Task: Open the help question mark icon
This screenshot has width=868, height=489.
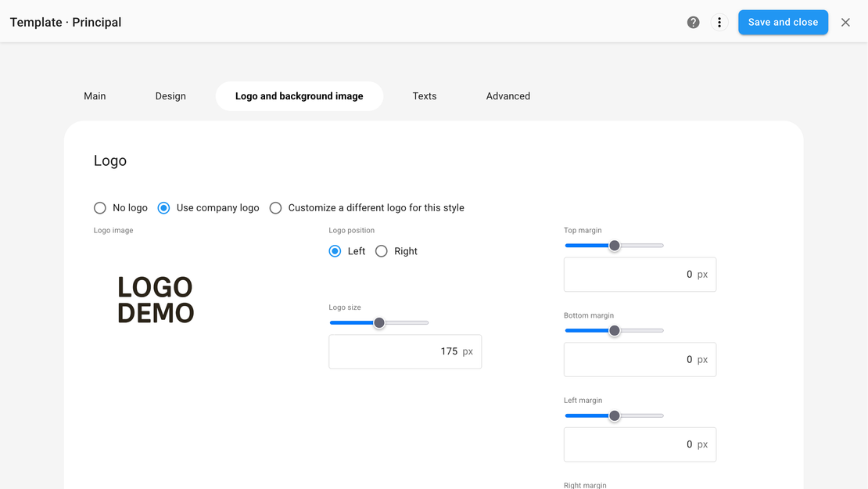Action: pyautogui.click(x=693, y=23)
